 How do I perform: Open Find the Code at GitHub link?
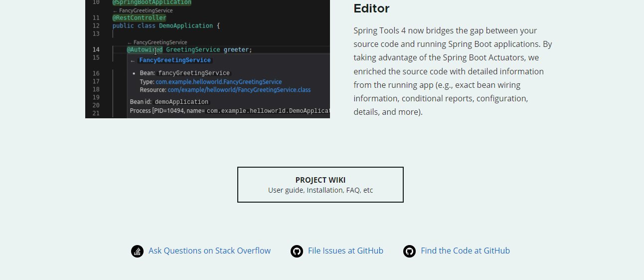click(465, 251)
